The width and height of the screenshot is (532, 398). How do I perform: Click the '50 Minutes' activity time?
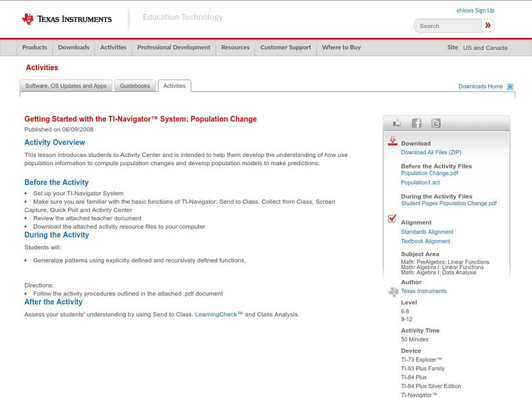tap(414, 339)
